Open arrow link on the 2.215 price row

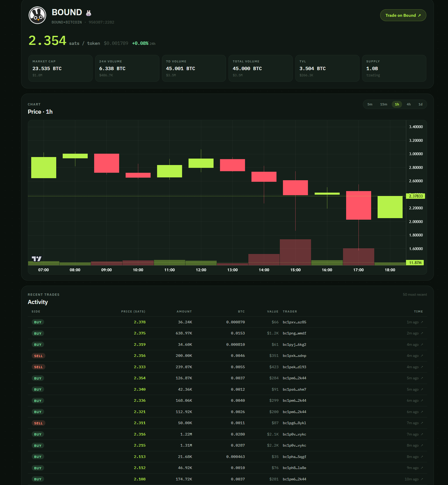422,445
